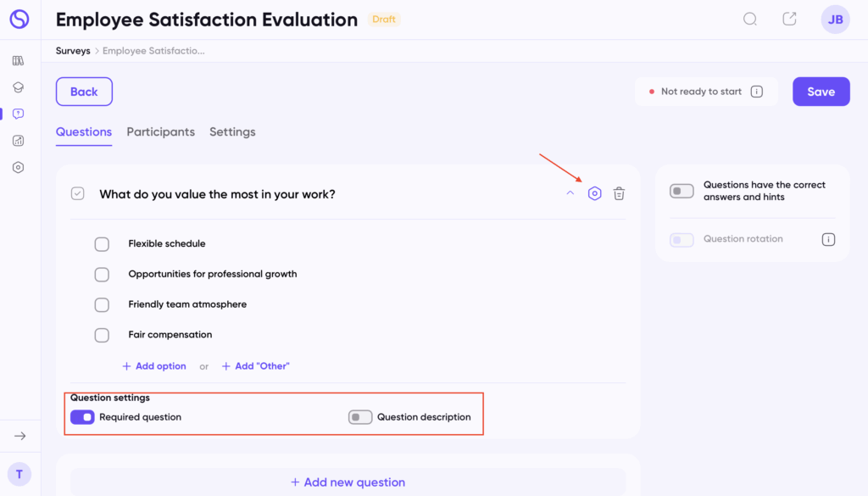The width and height of the screenshot is (868, 496).
Task: Open the sidebar settings hexagon icon
Action: 19,168
